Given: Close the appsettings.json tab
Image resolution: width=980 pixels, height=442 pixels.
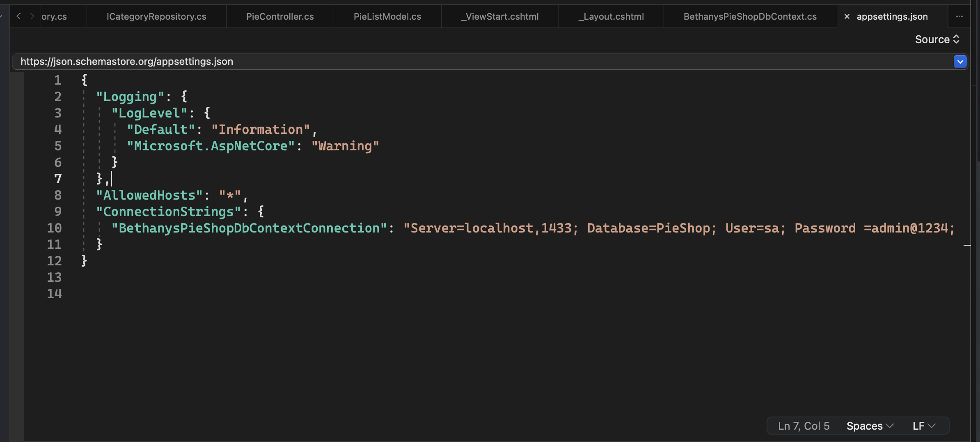Looking at the screenshot, I should 847,17.
